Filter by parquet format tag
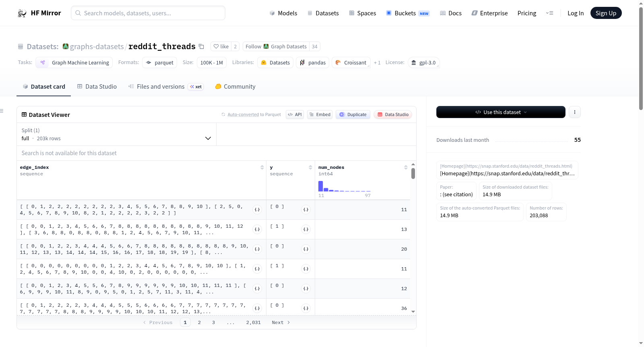The image size is (644, 347). coord(160,62)
